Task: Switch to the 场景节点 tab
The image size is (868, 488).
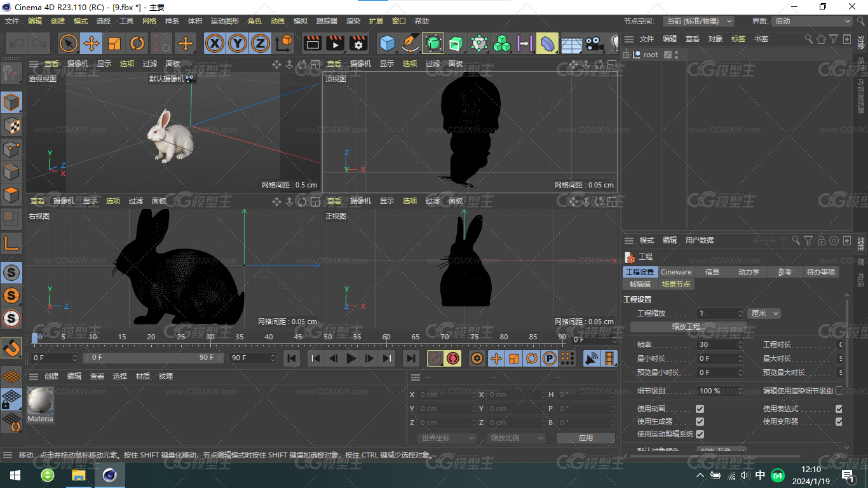Action: 676,284
